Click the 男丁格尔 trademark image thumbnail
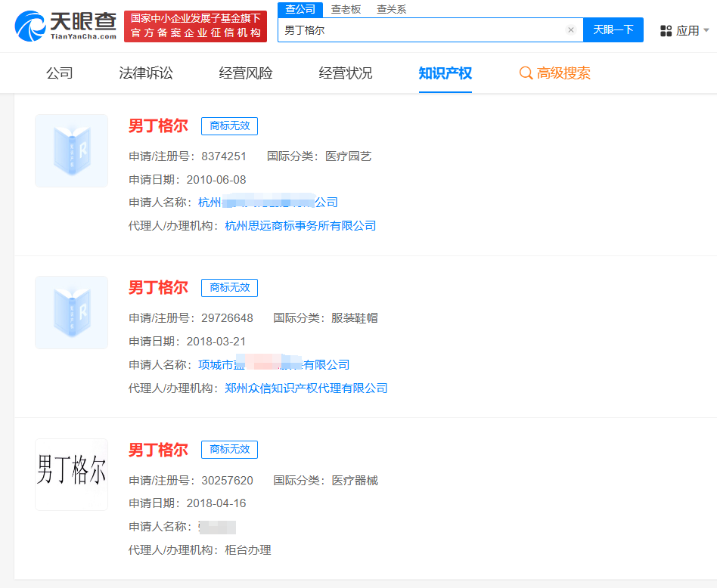The height and width of the screenshot is (588, 717). point(71,474)
